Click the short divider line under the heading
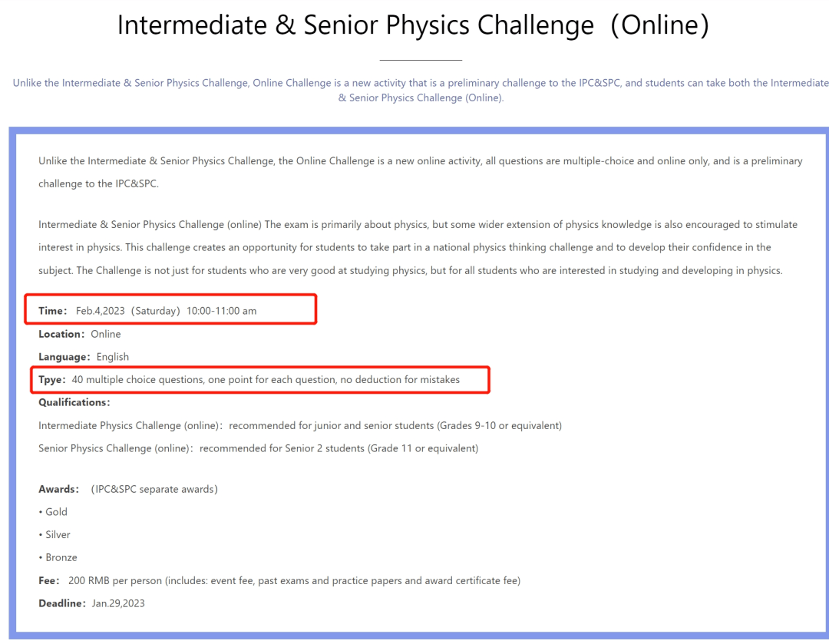Image resolution: width=829 pixels, height=644 pixels. point(421,60)
